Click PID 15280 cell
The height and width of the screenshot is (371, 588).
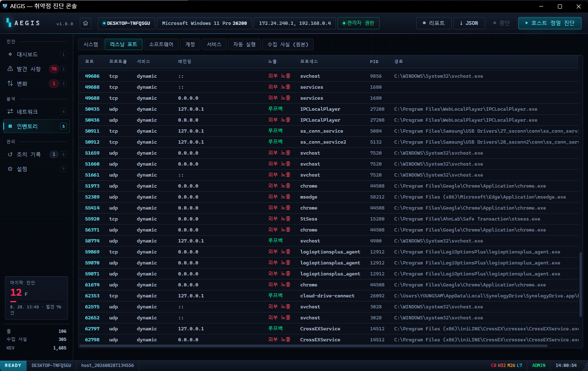coord(377,219)
